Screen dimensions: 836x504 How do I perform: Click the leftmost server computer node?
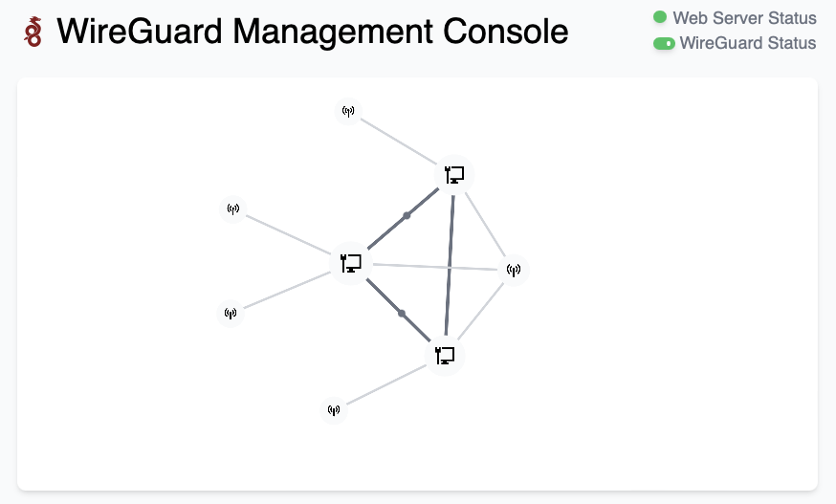(x=350, y=262)
